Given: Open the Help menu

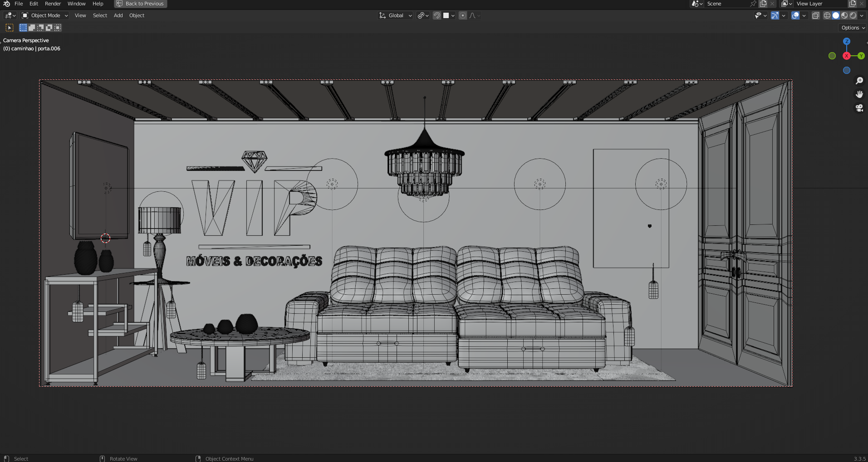Looking at the screenshot, I should pyautogui.click(x=98, y=4).
